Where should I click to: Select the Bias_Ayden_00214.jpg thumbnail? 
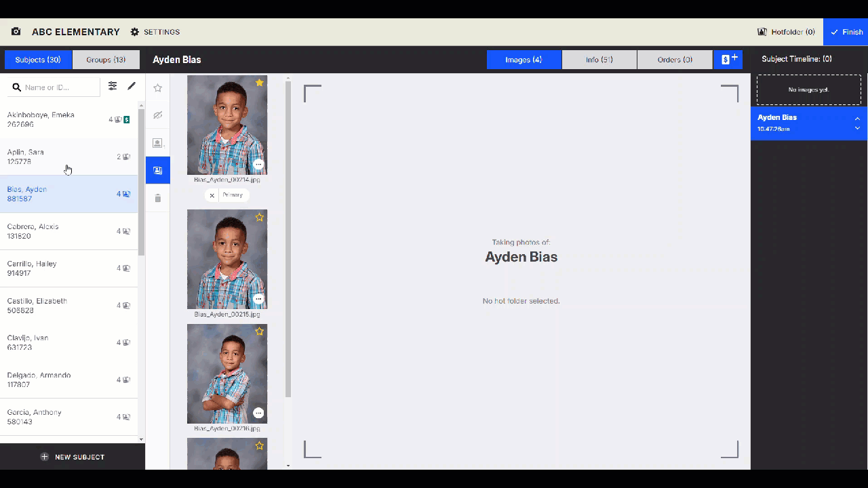(x=227, y=125)
